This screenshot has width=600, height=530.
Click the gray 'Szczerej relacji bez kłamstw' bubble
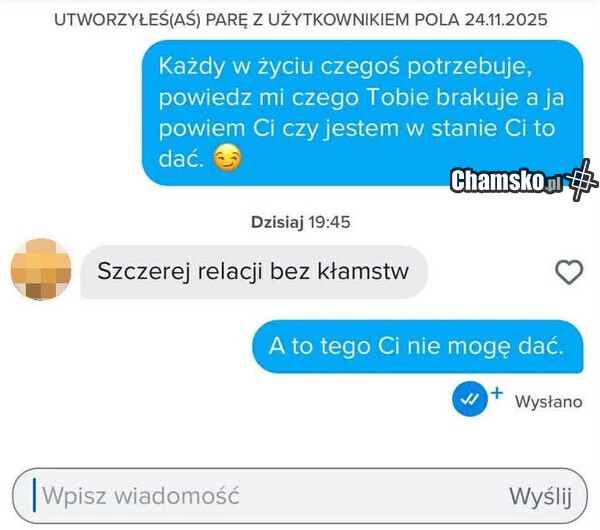coord(254,272)
